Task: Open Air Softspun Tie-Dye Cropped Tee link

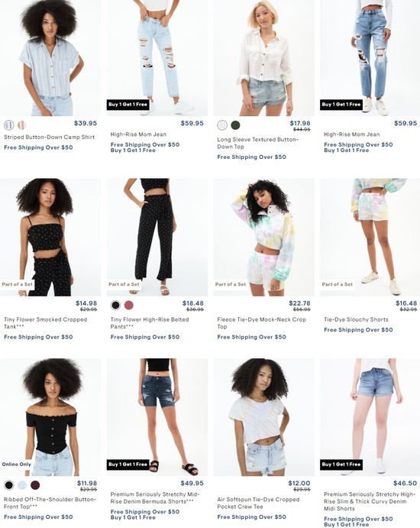Action: tap(258, 503)
